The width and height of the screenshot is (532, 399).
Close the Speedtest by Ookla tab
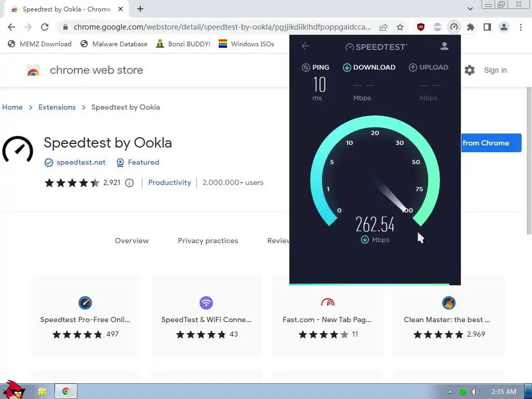[x=121, y=9]
